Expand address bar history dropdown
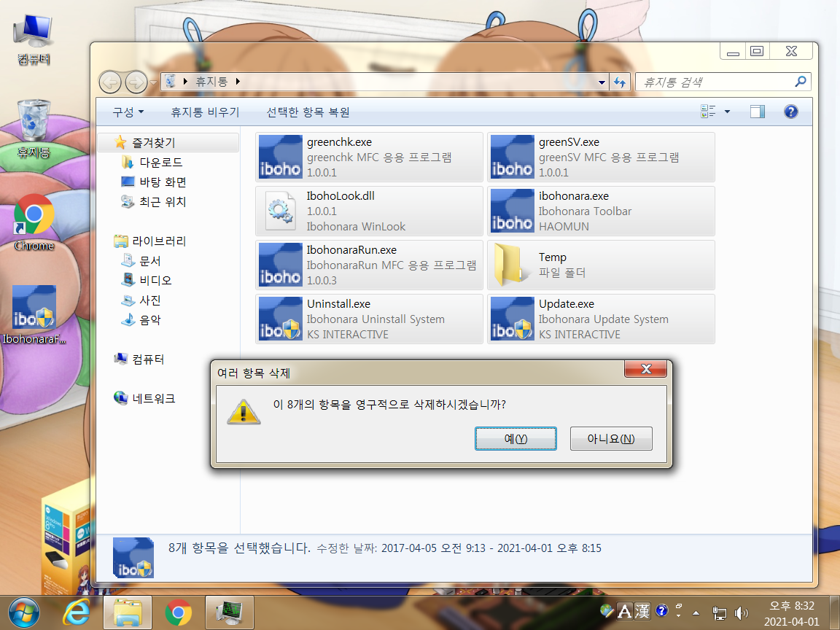This screenshot has height=630, width=840. (x=602, y=82)
